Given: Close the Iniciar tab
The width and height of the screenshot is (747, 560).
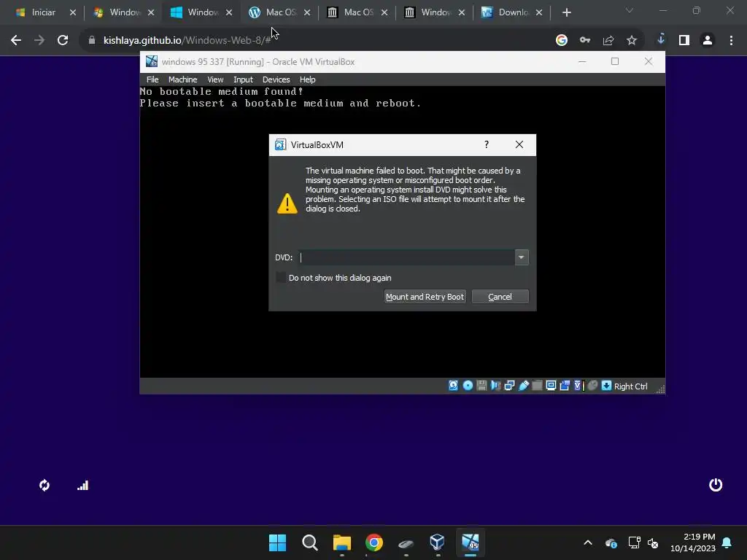Looking at the screenshot, I should pyautogui.click(x=73, y=12).
